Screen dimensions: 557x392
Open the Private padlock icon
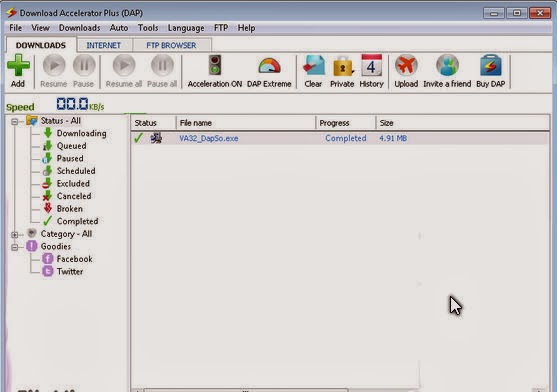pyautogui.click(x=343, y=66)
